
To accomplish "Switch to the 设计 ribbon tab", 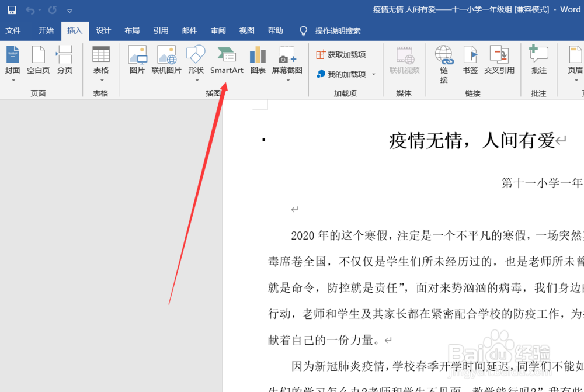I will [x=103, y=30].
